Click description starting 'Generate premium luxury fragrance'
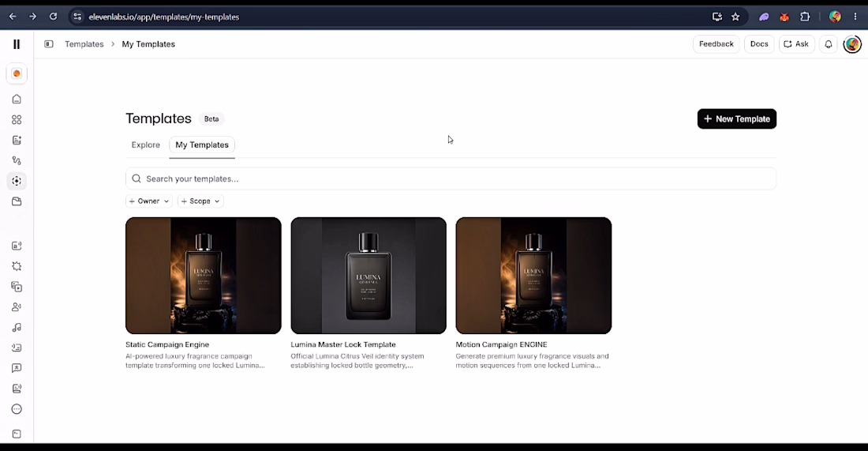The image size is (868, 451). (x=532, y=361)
